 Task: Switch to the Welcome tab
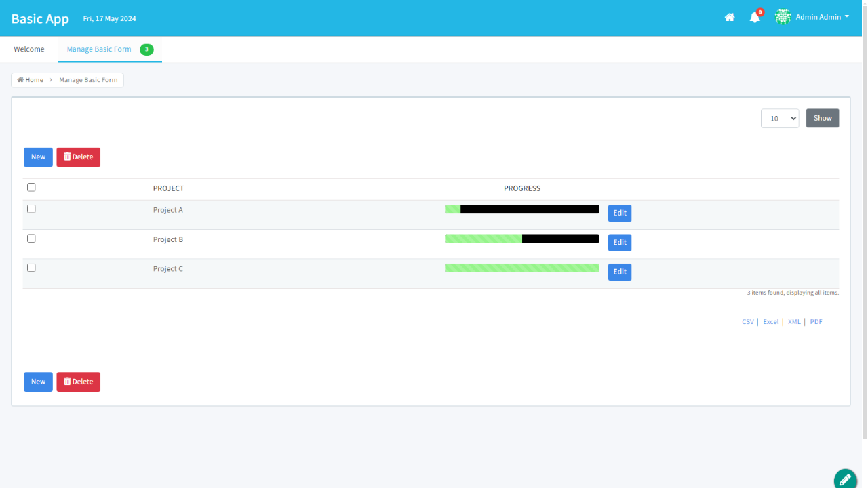point(29,49)
